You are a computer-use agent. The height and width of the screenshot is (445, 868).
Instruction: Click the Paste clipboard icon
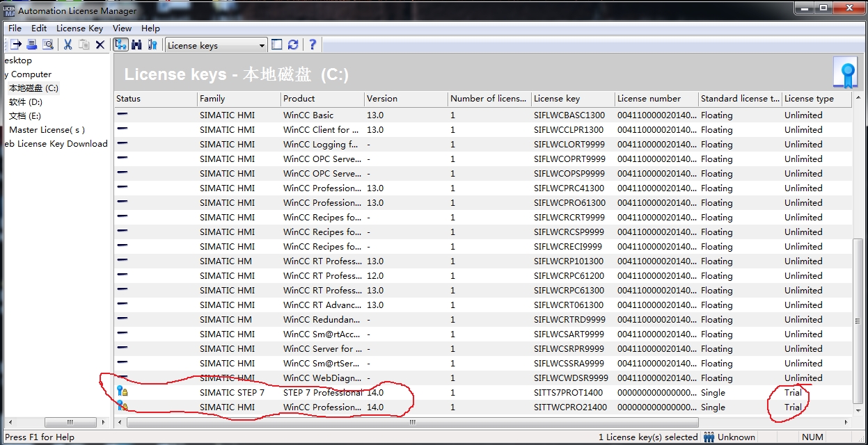tap(84, 45)
